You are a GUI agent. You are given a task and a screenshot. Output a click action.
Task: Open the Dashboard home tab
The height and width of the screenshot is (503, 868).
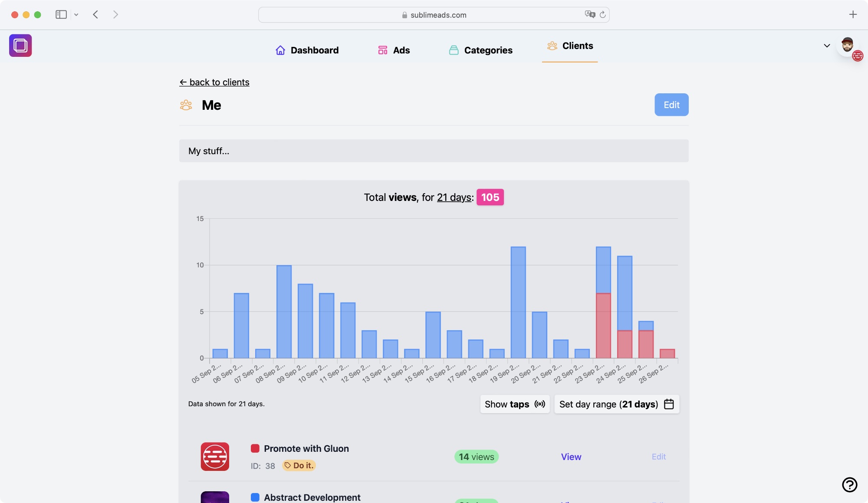point(307,50)
